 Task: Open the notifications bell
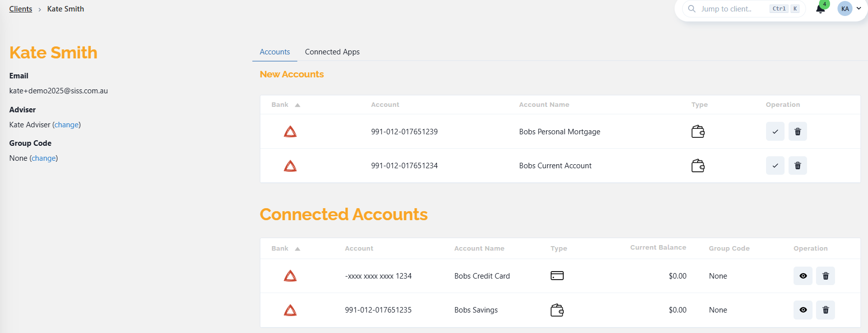coord(820,9)
